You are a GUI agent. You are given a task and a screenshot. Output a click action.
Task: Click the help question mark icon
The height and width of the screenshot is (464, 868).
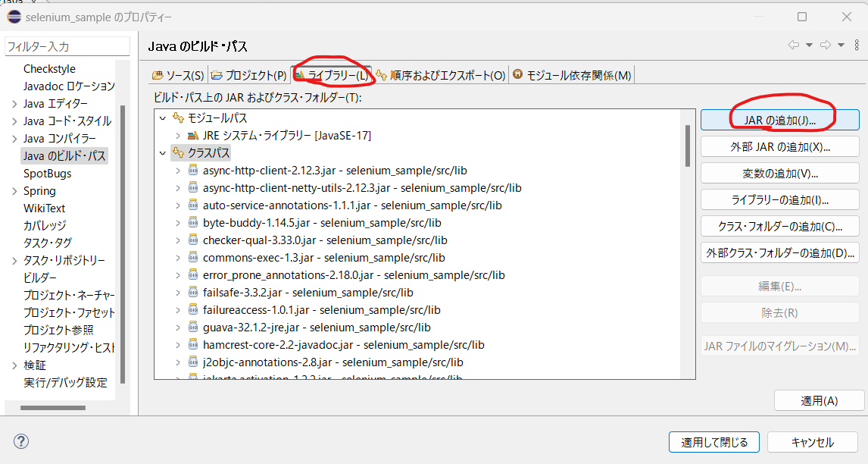point(21,441)
